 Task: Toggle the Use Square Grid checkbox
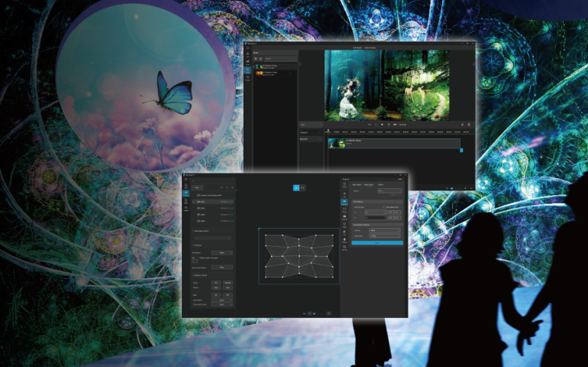pyautogui.click(x=384, y=207)
